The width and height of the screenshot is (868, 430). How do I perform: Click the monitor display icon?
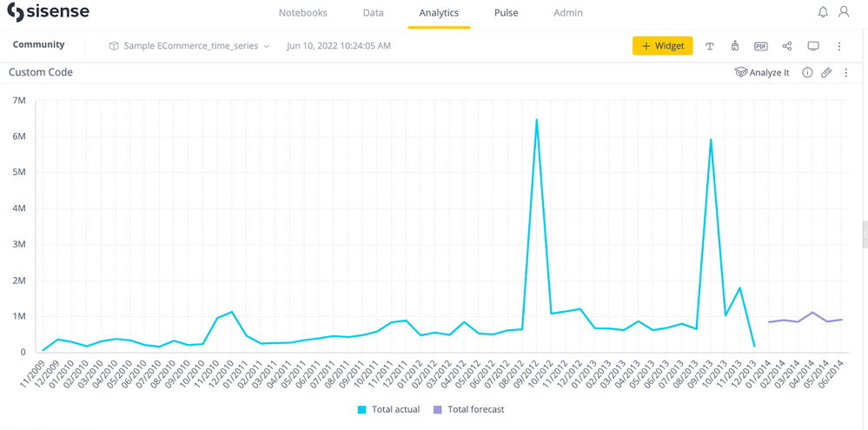(x=813, y=46)
